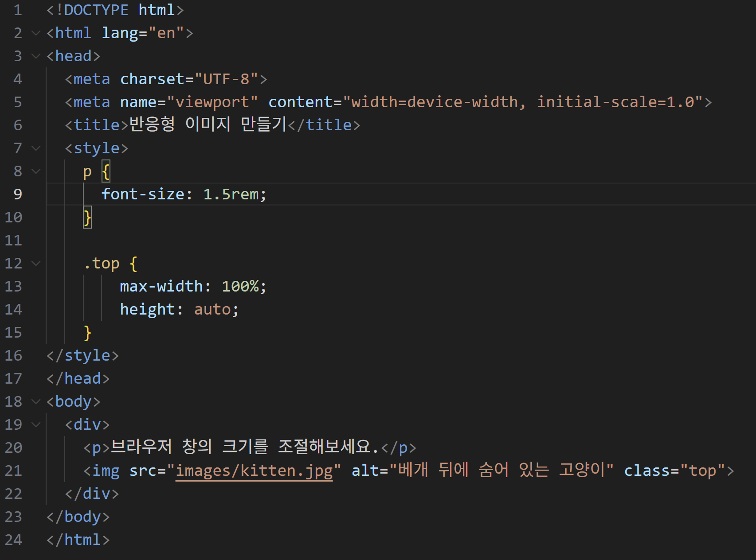
Task: Select line number 24 in the gutter
Action: pyautogui.click(x=13, y=540)
